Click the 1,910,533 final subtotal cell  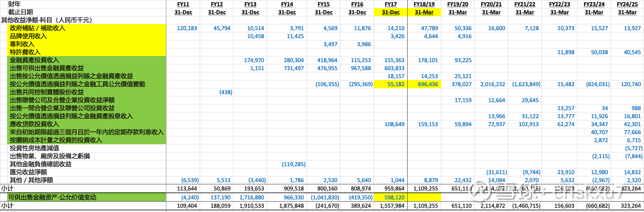click(x=252, y=206)
